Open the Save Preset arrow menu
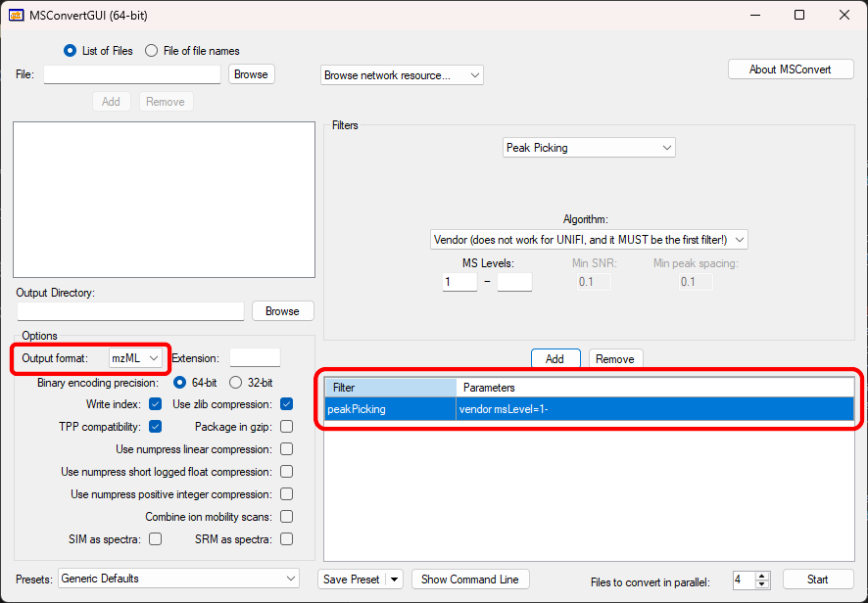868x603 pixels. click(x=394, y=580)
